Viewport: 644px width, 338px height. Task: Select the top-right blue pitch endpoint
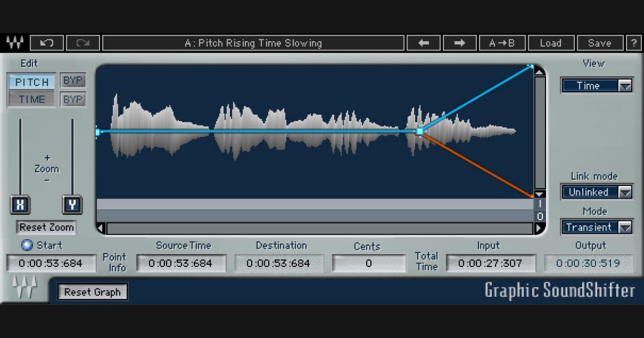531,67
